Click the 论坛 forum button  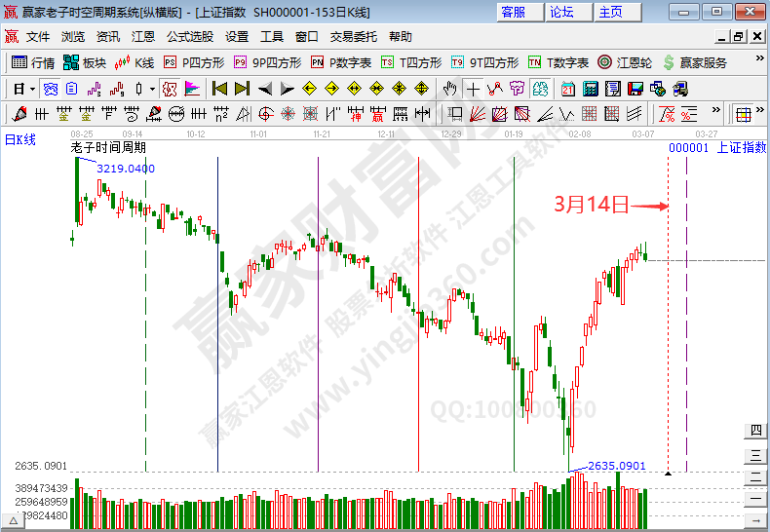[x=561, y=12]
